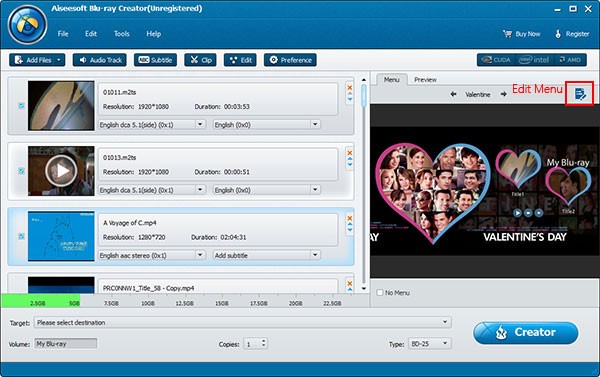This screenshot has height=377, width=600.
Task: Click the Subtitle toolbar button
Action: pyautogui.click(x=155, y=60)
